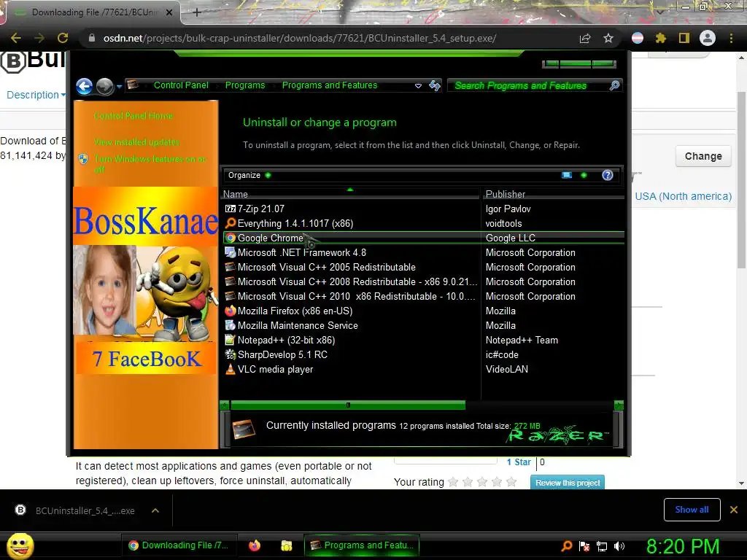Click the Google Chrome icon in program list
Viewport: 747px width, 560px height.
pyautogui.click(x=231, y=238)
